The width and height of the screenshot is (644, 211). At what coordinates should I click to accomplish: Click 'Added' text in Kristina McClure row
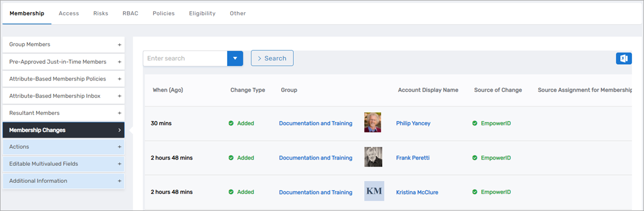click(246, 192)
